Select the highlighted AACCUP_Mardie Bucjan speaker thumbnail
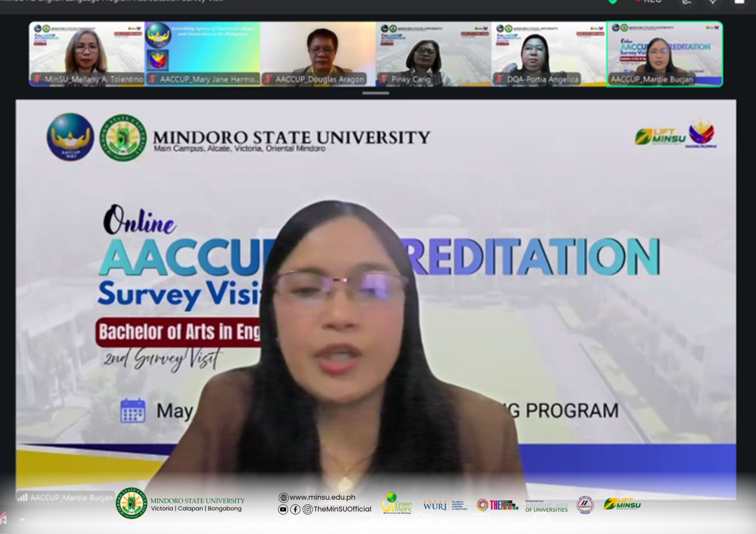 click(x=665, y=54)
